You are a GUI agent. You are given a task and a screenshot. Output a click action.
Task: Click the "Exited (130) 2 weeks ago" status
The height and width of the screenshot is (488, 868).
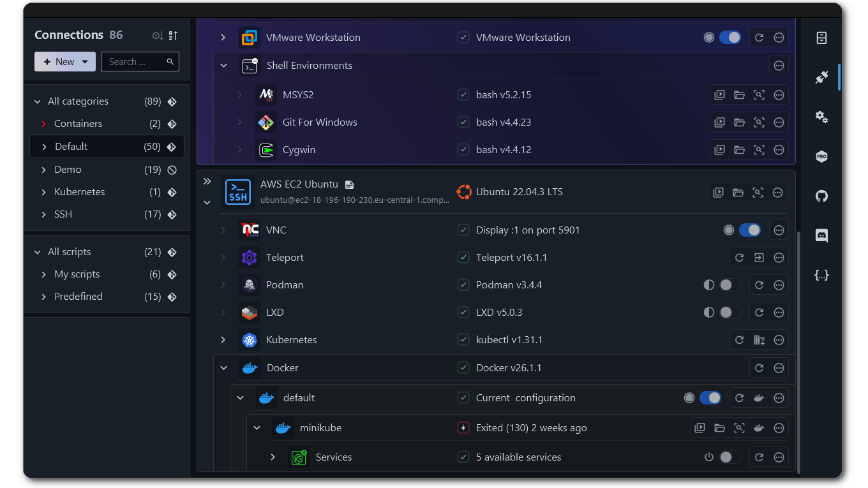532,428
